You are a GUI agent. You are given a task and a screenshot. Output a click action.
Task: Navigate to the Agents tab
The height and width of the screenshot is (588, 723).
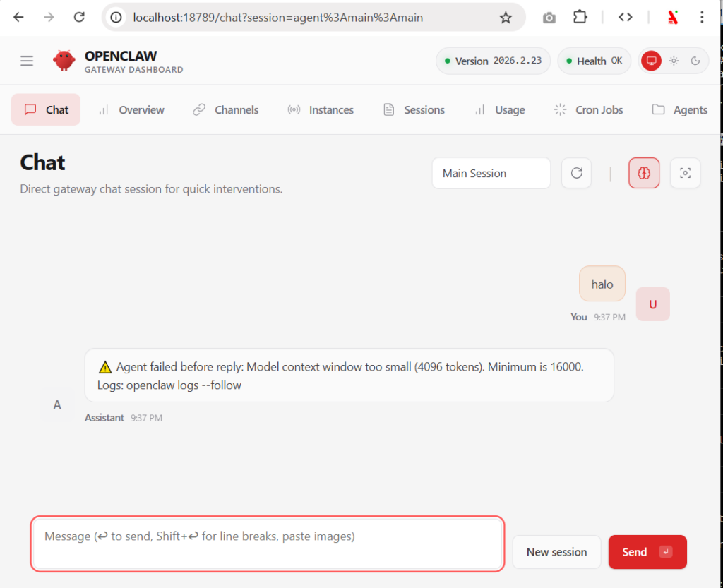[x=679, y=109]
